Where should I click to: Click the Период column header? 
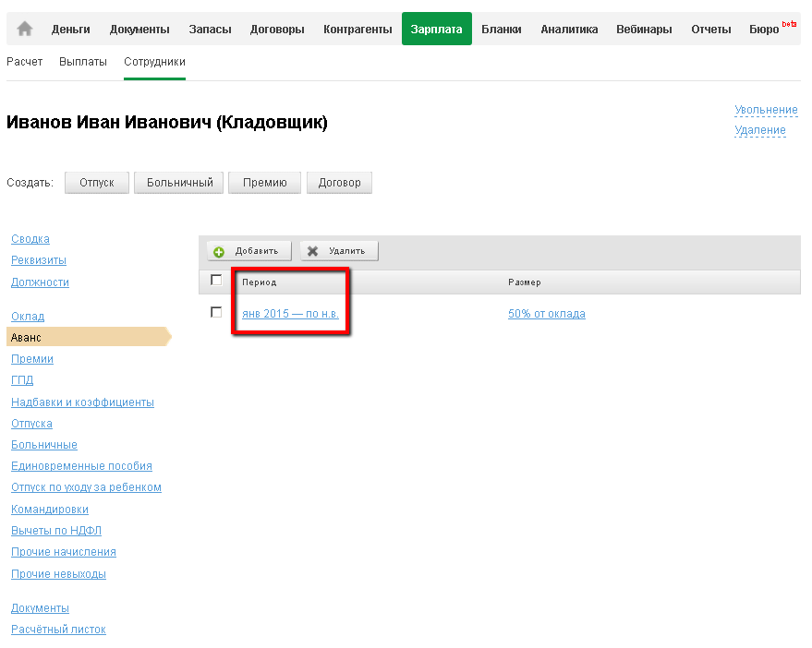pyautogui.click(x=259, y=282)
